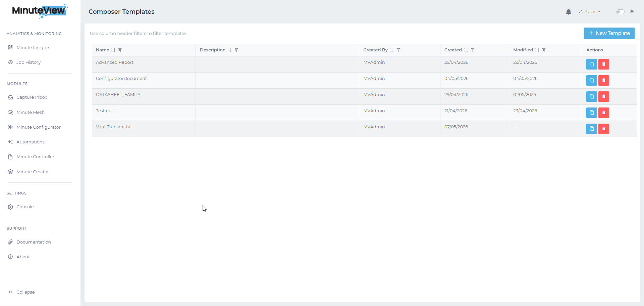The width and height of the screenshot is (644, 306).
Task: Delete the VaultTransmittal template
Action: pos(604,129)
